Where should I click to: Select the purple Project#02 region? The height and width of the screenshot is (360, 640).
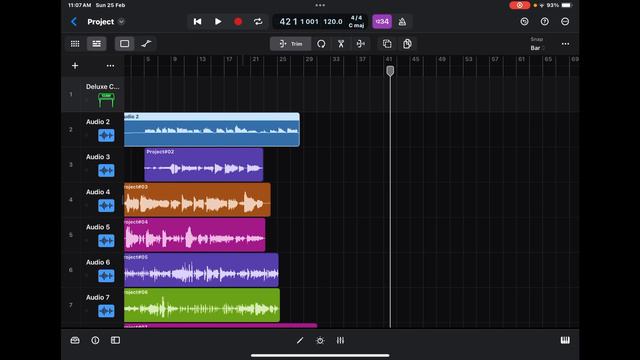204,164
